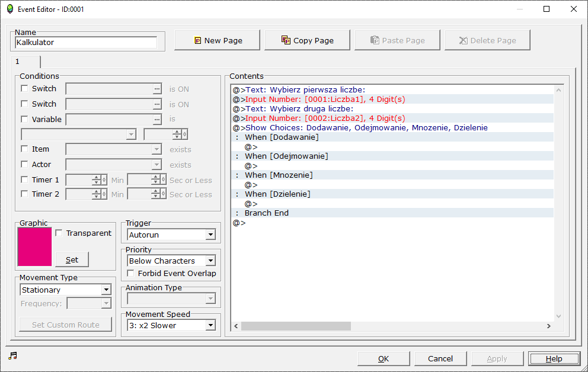
Task: Select the Input Number Liczba1 command line
Action: coord(392,100)
